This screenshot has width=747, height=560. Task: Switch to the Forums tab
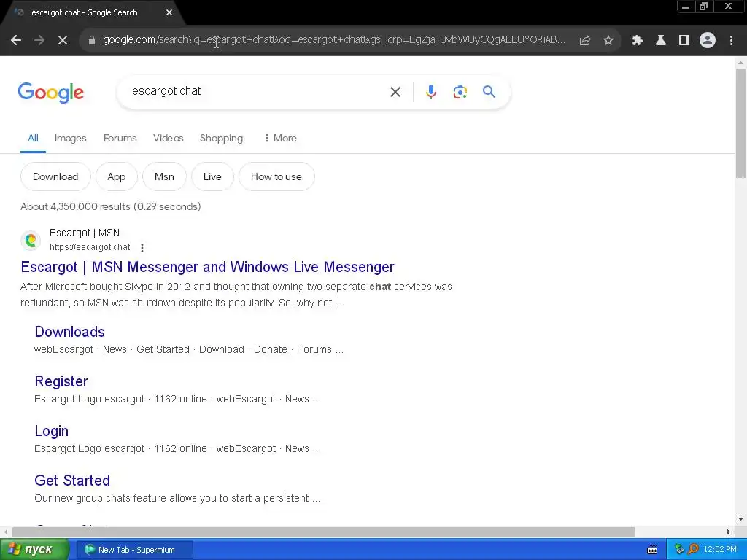[x=120, y=138]
